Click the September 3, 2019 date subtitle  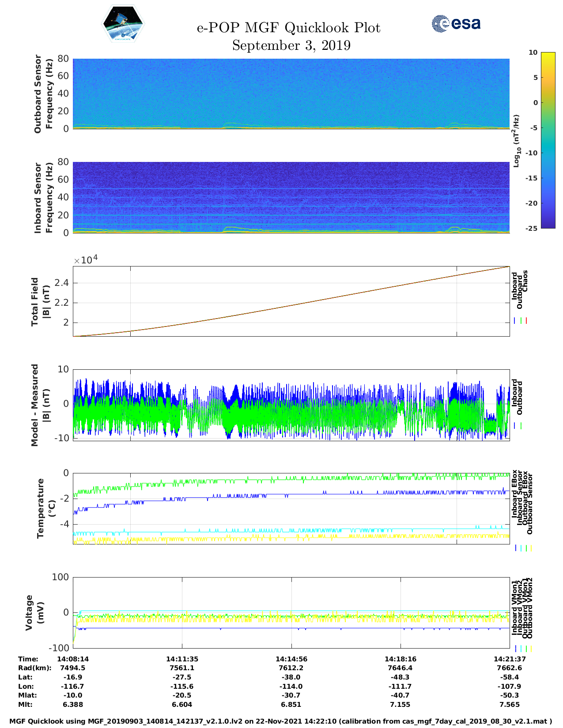[x=291, y=45]
